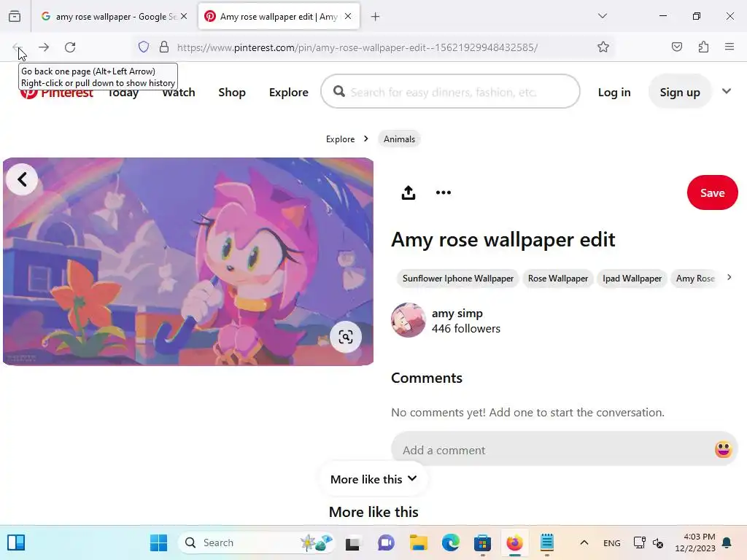
Task: Open the Chat app on taskbar
Action: click(x=385, y=542)
